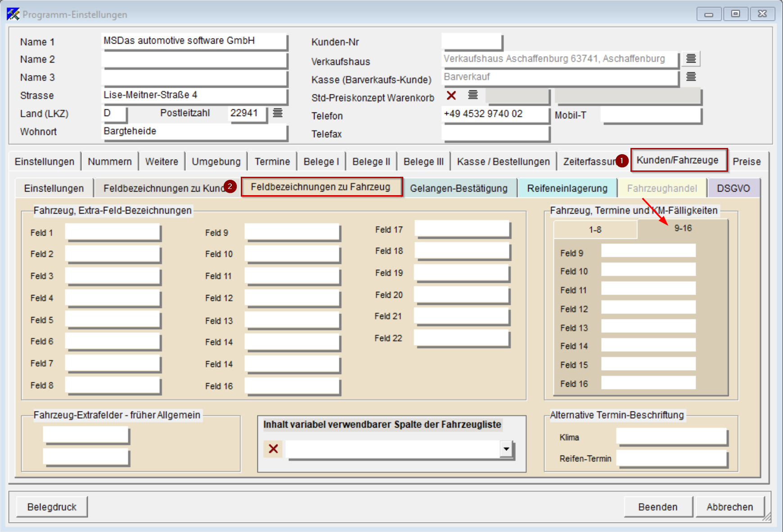Open the Weitere tab
Screen dimensions: 783x532
click(162, 161)
